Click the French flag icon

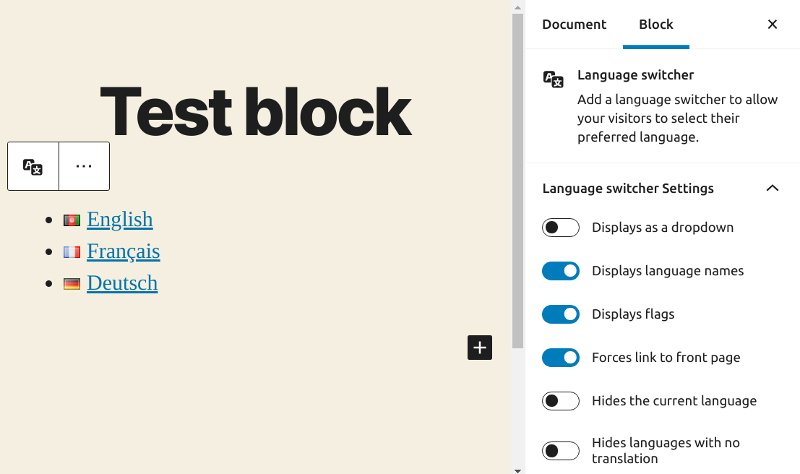point(71,252)
